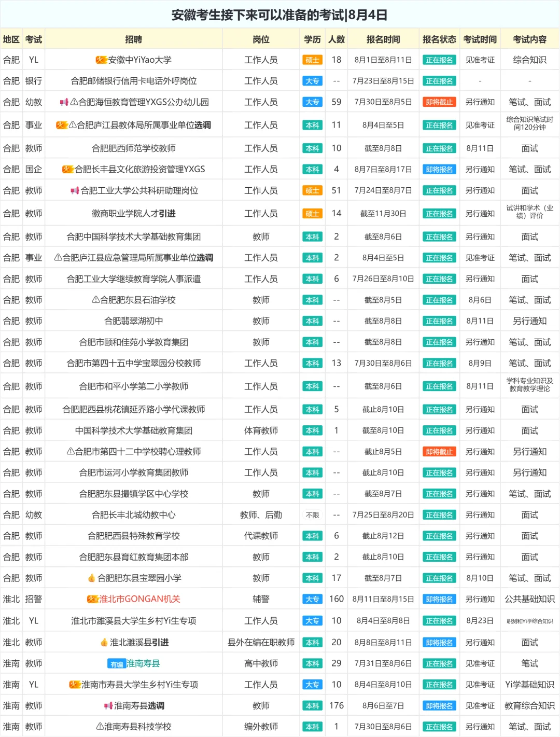This screenshot has height=737, width=560.
Task: Select 合肥市运河小学教育集团教师 entry
Action: tap(134, 473)
